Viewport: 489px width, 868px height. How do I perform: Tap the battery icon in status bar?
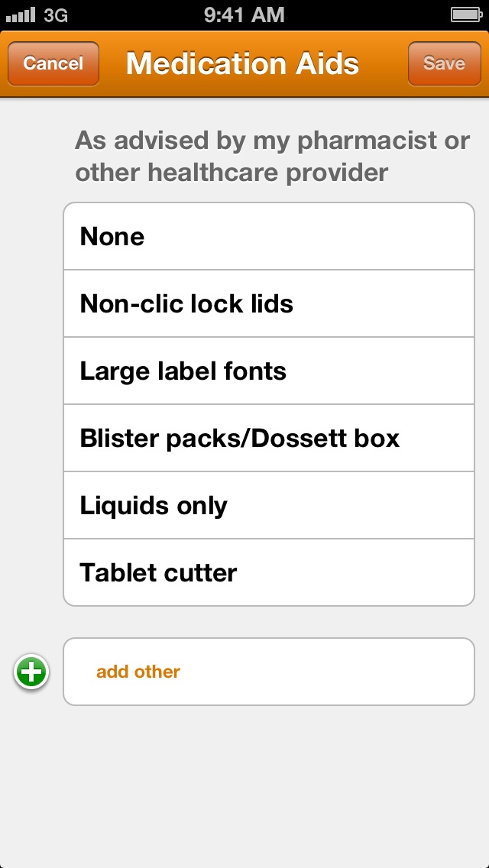(465, 15)
